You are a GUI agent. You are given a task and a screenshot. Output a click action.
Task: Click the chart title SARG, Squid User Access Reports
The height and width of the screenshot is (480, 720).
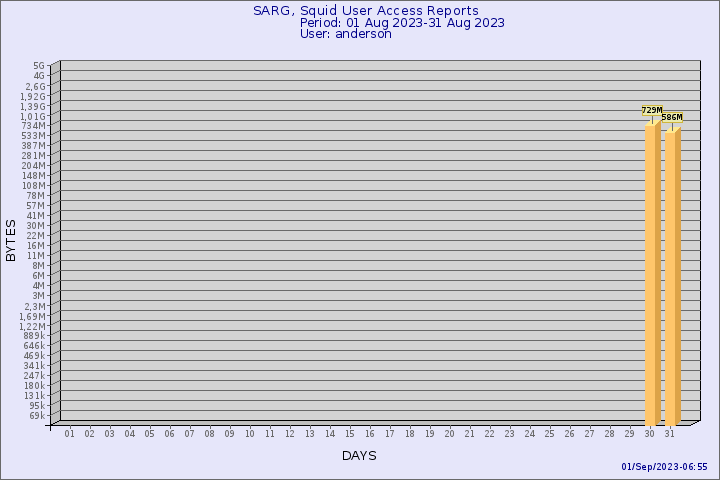(365, 11)
